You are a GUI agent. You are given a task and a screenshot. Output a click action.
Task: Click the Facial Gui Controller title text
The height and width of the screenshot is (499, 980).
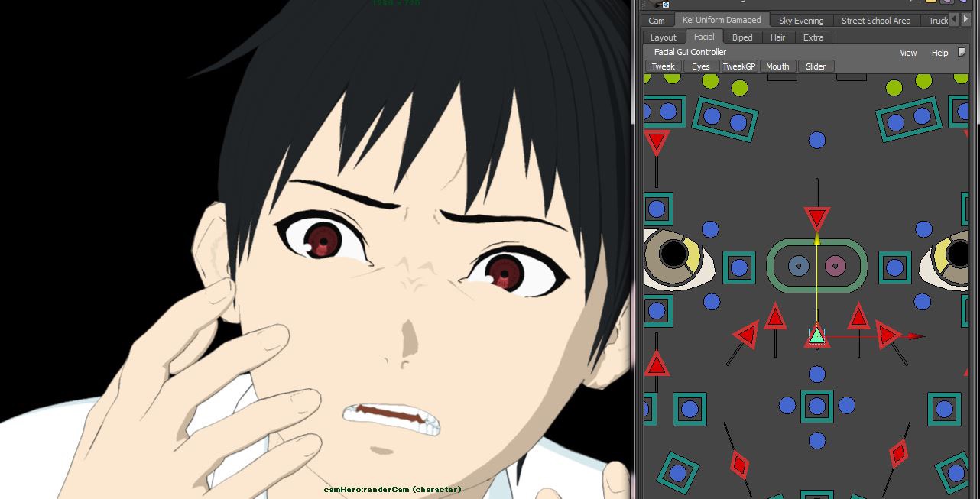point(690,52)
